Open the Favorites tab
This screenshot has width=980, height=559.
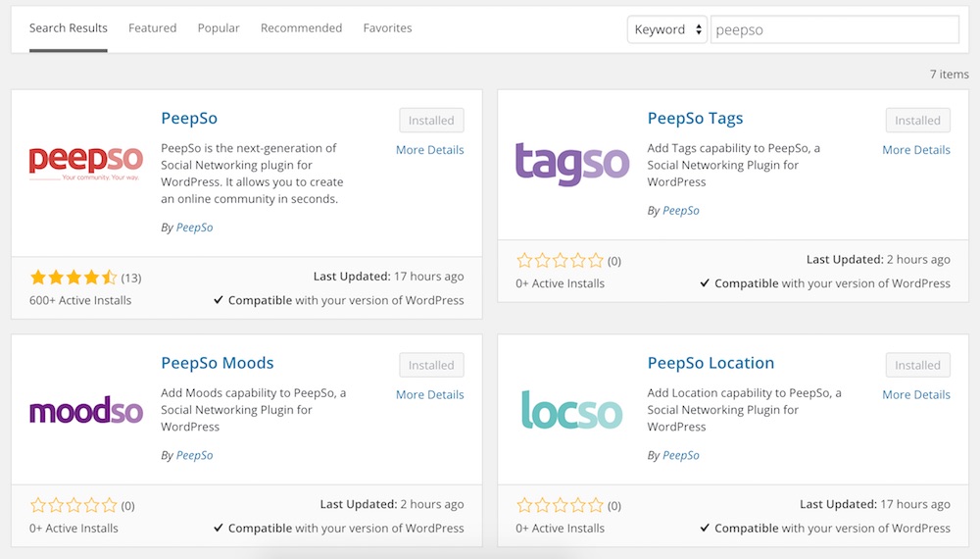point(387,28)
